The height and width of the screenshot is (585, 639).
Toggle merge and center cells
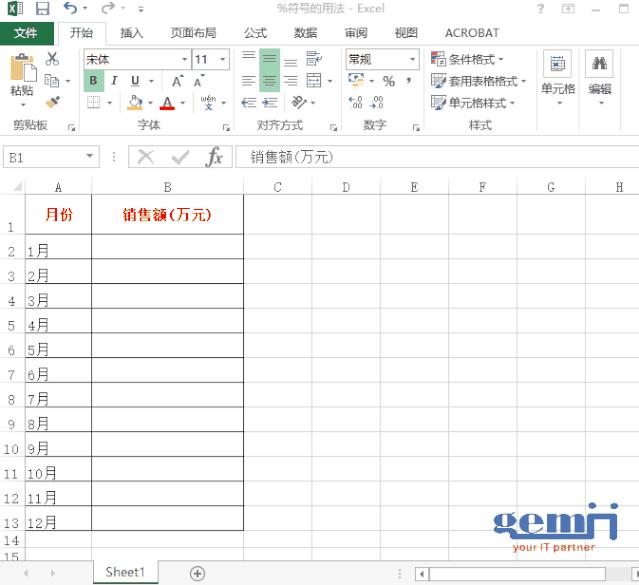point(314,81)
